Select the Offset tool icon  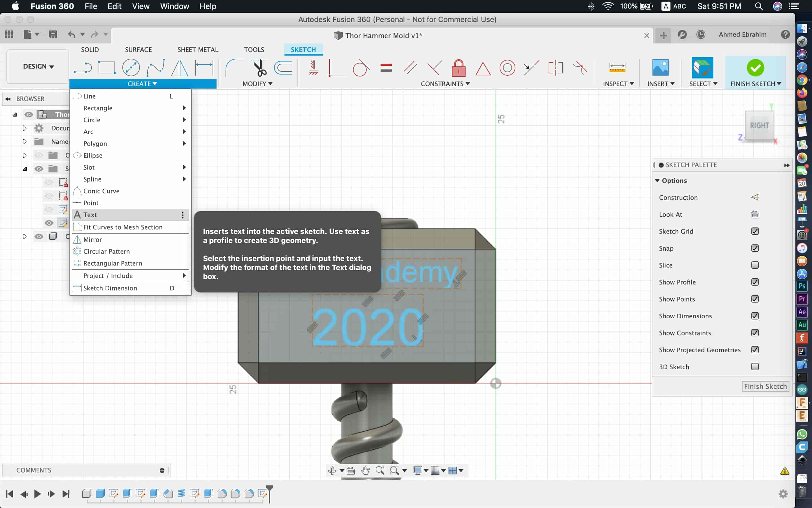(283, 67)
